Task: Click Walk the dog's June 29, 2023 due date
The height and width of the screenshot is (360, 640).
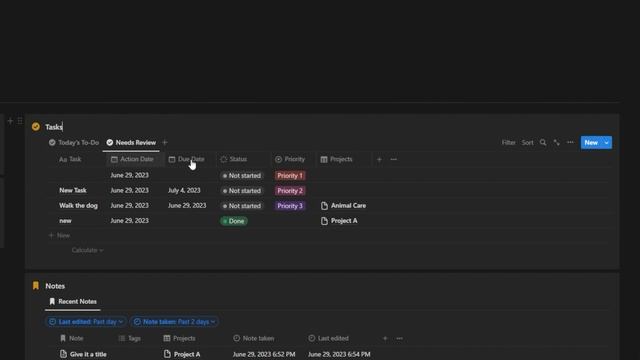Action: 187,205
